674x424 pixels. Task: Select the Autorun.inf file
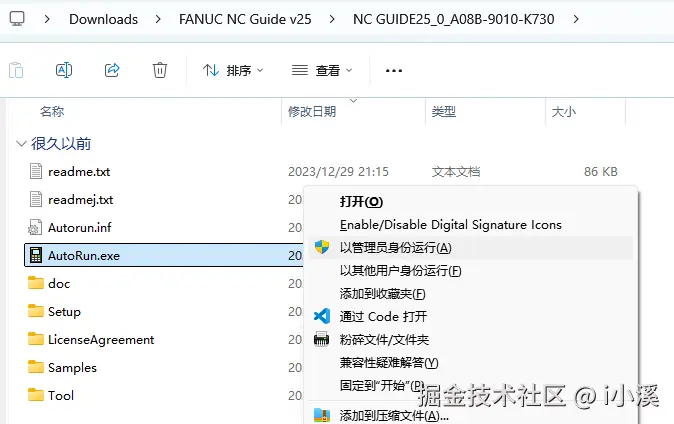pos(80,227)
